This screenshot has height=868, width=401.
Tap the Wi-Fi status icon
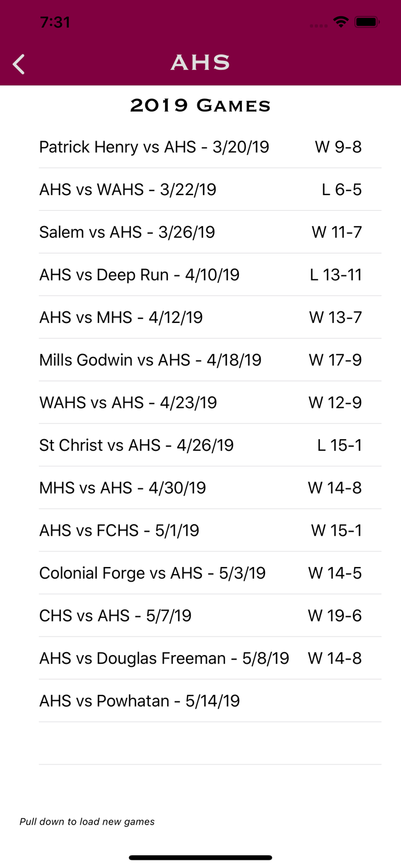tap(341, 22)
